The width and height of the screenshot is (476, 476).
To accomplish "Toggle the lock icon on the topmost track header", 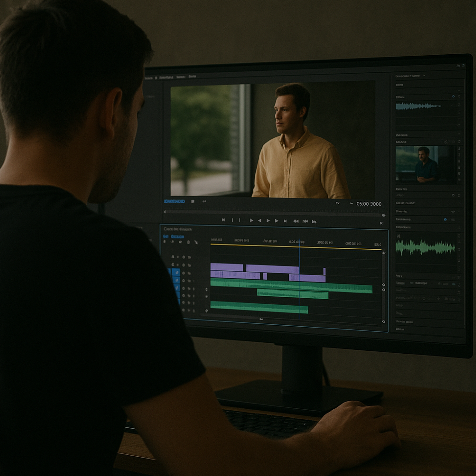I will (189, 257).
